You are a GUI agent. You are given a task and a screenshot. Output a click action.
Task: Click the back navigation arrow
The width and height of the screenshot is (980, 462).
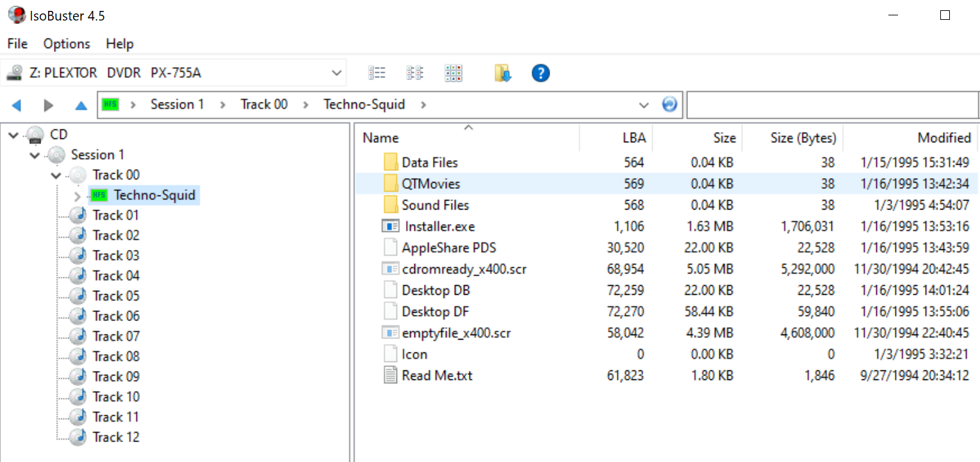click(17, 105)
